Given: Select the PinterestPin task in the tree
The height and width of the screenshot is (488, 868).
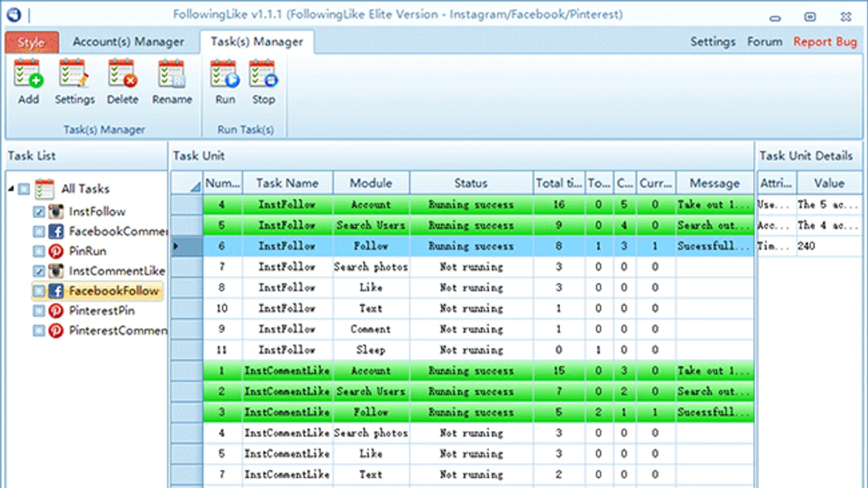Looking at the screenshot, I should click(x=101, y=311).
